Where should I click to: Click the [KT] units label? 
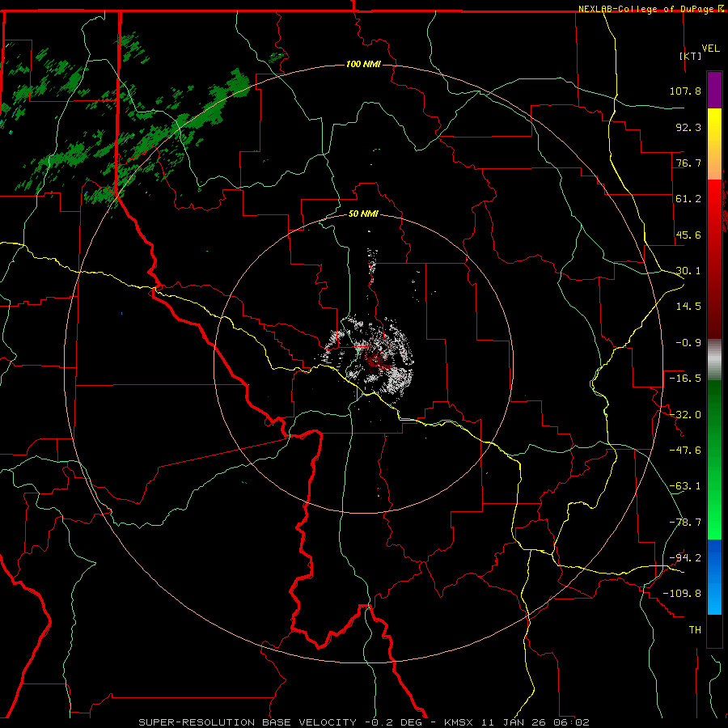coord(690,56)
